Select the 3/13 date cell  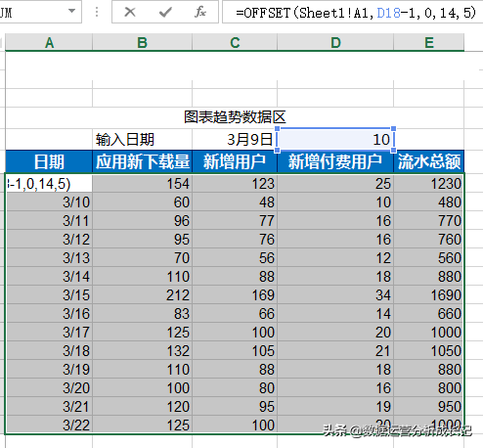pos(49,258)
